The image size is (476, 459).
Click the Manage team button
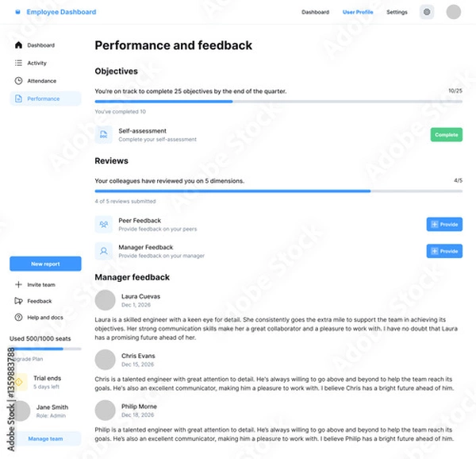[x=45, y=438]
